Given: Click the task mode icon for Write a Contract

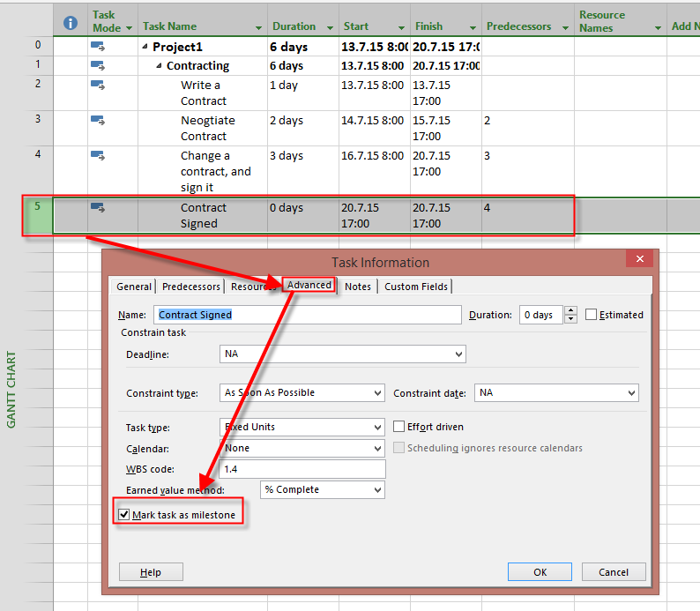Looking at the screenshot, I should [98, 86].
